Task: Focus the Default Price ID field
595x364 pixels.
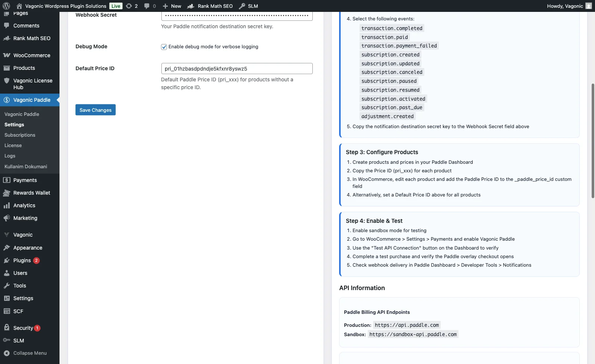Action: 237,69
